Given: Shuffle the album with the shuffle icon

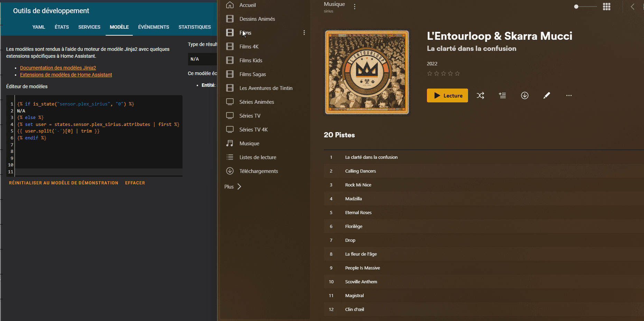Looking at the screenshot, I should click(480, 95).
